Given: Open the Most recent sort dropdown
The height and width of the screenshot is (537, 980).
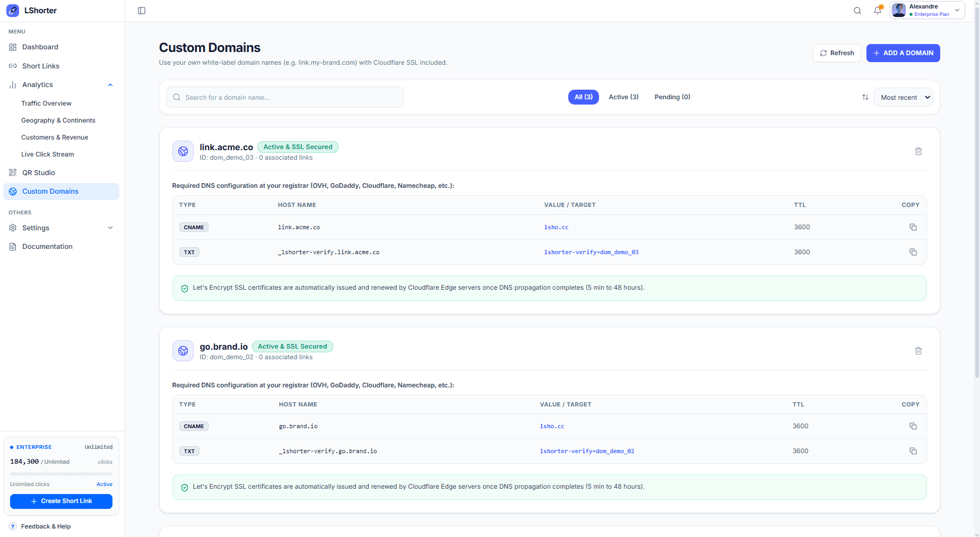Looking at the screenshot, I should [x=903, y=97].
